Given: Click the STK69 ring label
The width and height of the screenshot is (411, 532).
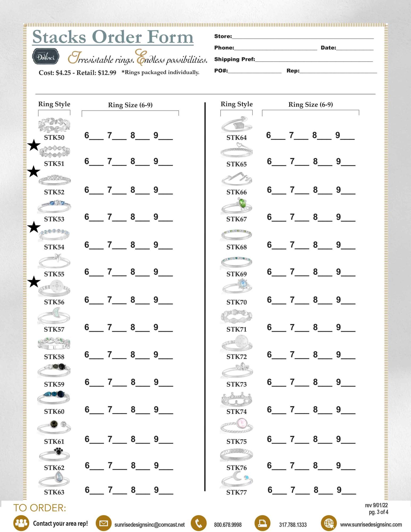Looking at the screenshot, I should point(237,274).
